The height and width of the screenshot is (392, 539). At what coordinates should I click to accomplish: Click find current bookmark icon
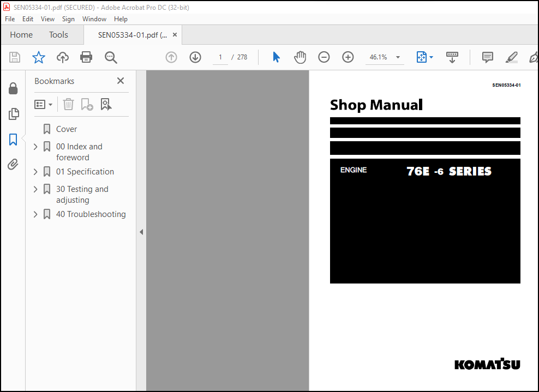point(106,104)
